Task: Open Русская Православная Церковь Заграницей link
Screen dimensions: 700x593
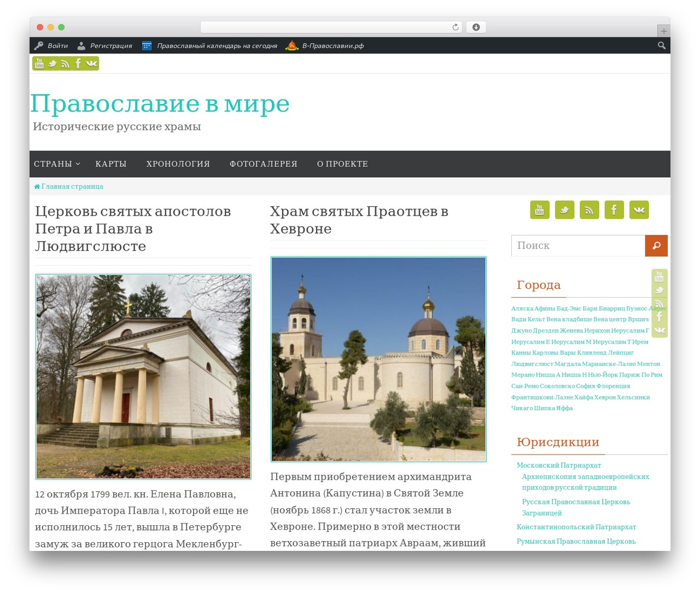Action: [x=576, y=507]
